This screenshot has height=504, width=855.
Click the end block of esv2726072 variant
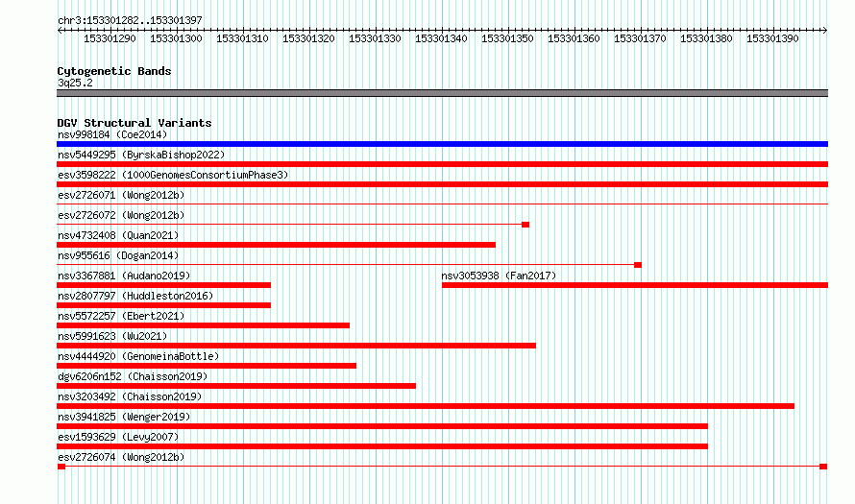[x=525, y=225]
